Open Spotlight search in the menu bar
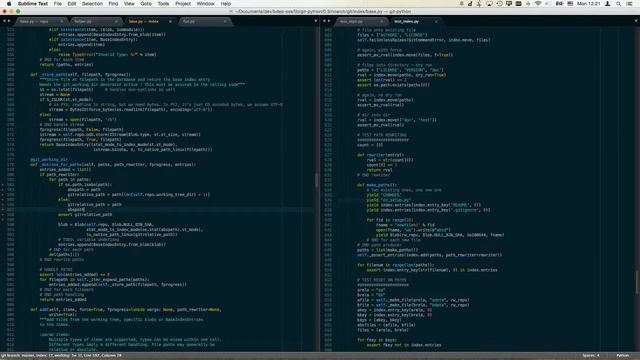640x360 pixels. 619,4
